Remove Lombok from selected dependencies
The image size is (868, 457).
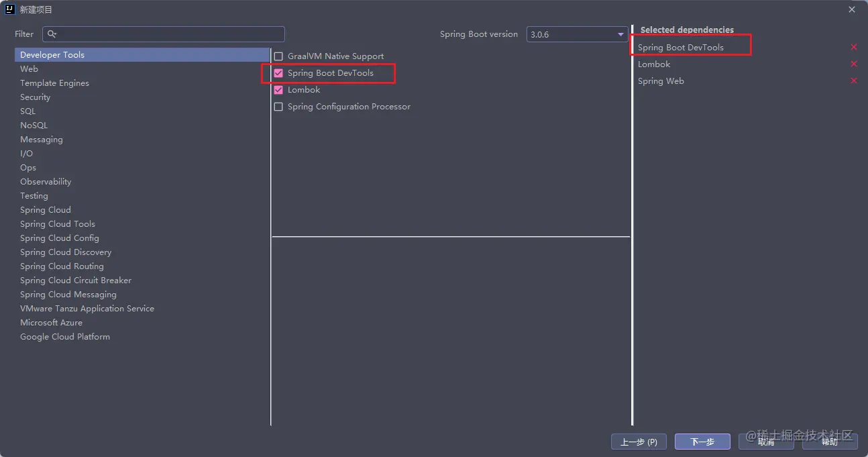point(854,64)
